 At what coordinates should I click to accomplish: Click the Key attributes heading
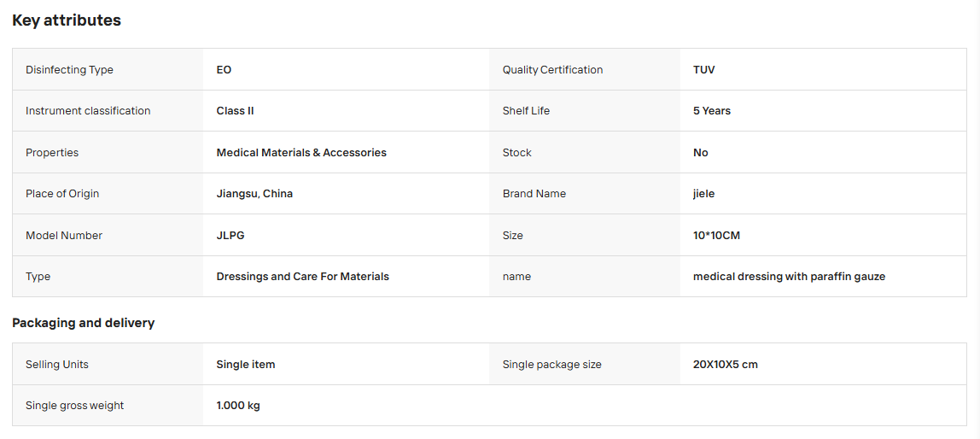tap(67, 20)
